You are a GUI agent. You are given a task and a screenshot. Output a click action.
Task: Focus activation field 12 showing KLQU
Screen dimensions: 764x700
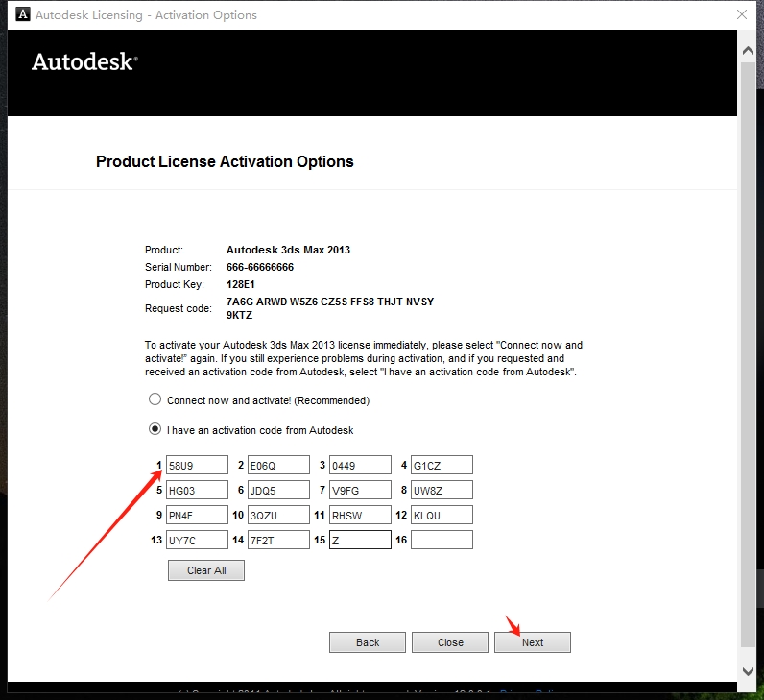(442, 516)
